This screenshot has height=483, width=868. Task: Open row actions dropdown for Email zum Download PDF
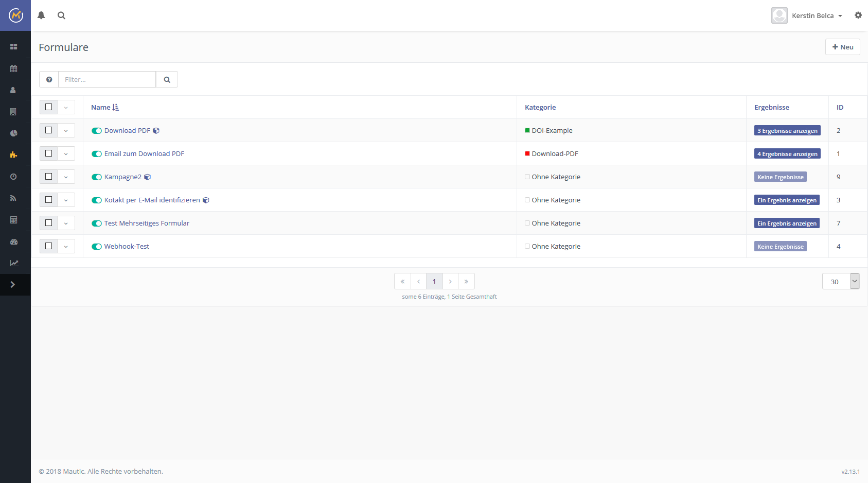point(66,153)
